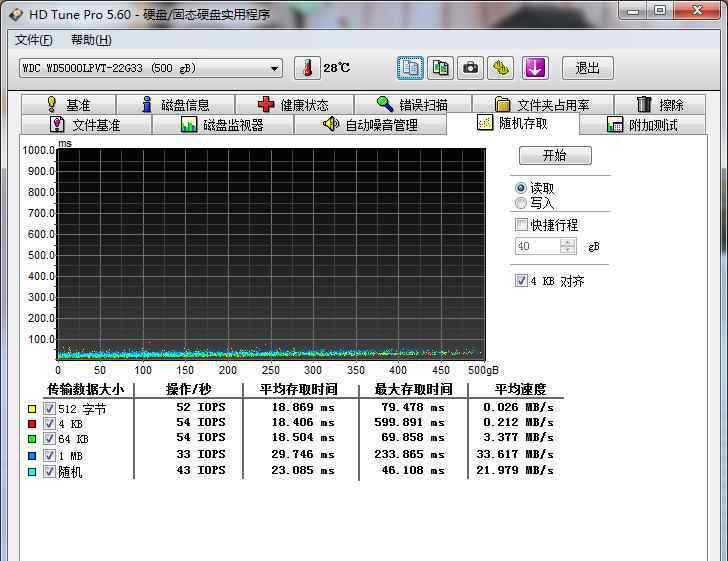
Task: Open the 文件基准 tab
Action: click(x=86, y=124)
